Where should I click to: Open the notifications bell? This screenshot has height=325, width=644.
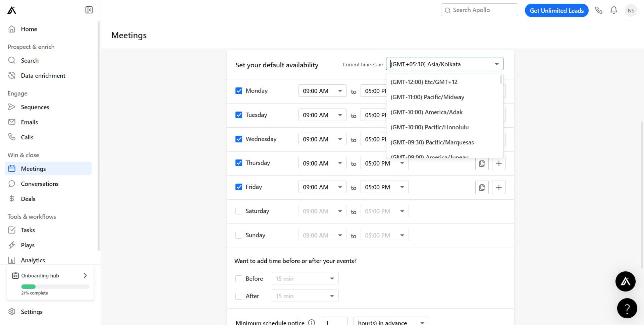click(614, 10)
